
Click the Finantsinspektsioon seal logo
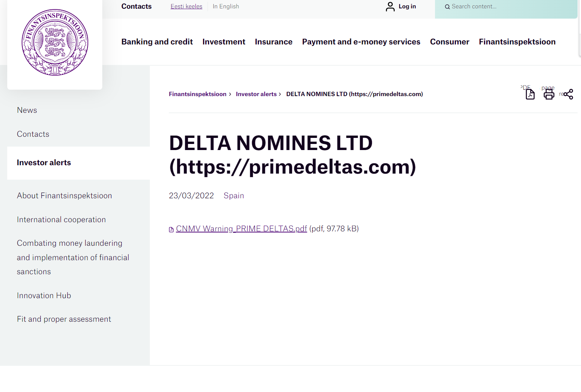(55, 42)
